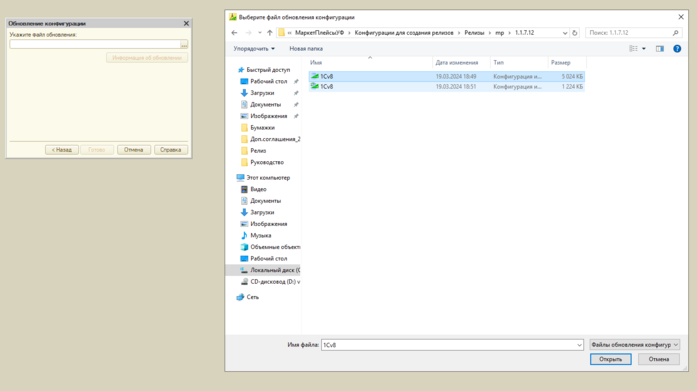Viewport: 697px width, 391px height.
Task: Click the Открыть button
Action: point(610,359)
